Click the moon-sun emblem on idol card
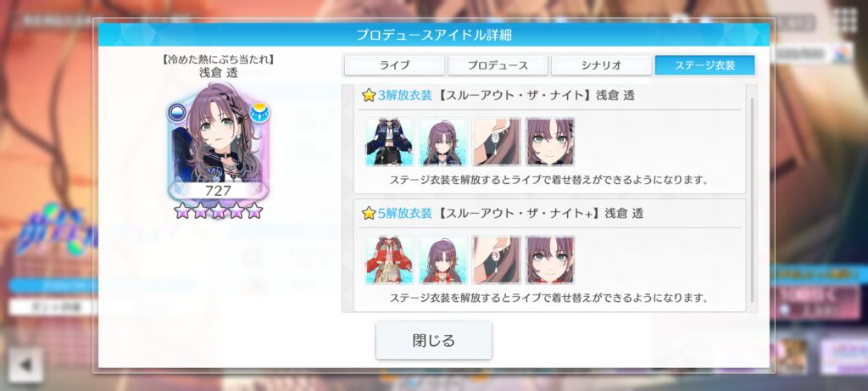868x391 pixels. pos(259,113)
